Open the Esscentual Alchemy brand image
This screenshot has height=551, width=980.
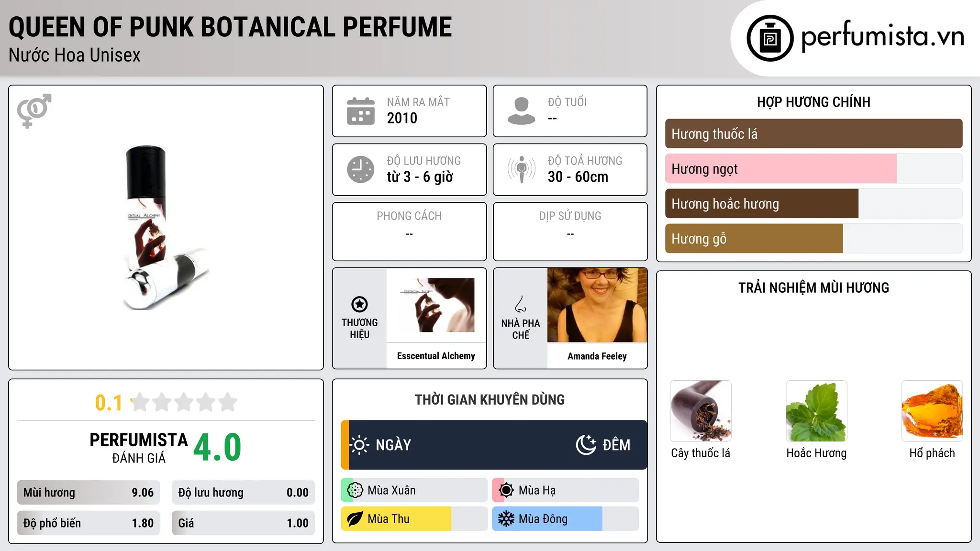436,305
